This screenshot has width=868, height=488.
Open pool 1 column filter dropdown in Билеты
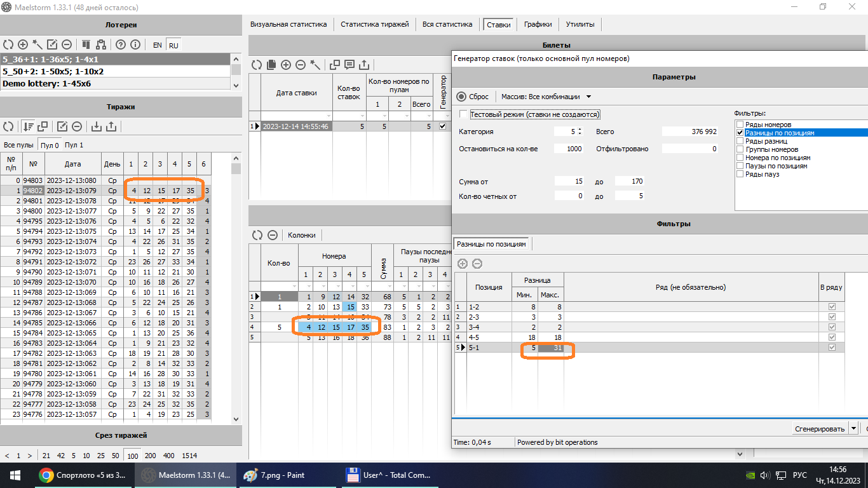pyautogui.click(x=384, y=116)
